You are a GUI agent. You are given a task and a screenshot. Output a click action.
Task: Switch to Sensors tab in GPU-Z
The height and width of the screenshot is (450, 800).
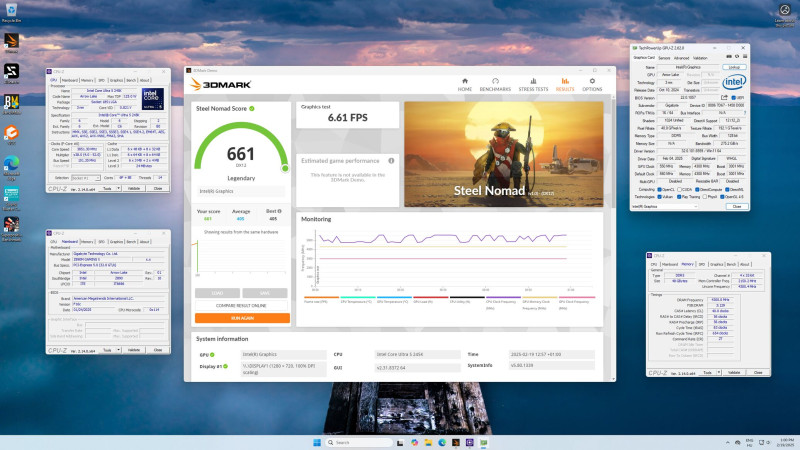[x=664, y=58]
